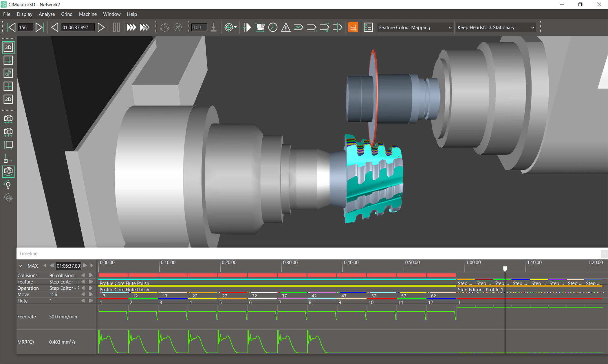608x364 pixels.
Task: Switch to 2D view mode
Action: pyautogui.click(x=8, y=99)
